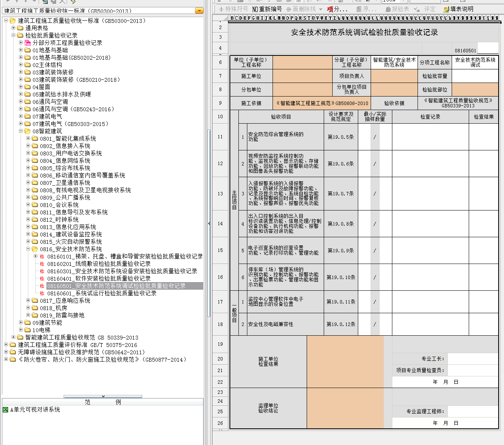Click the 原... toolbar item

point(366,9)
